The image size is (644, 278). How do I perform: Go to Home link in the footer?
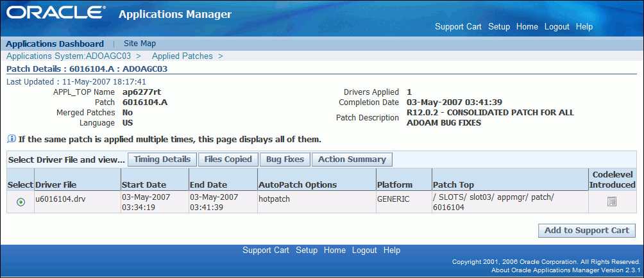pos(335,250)
